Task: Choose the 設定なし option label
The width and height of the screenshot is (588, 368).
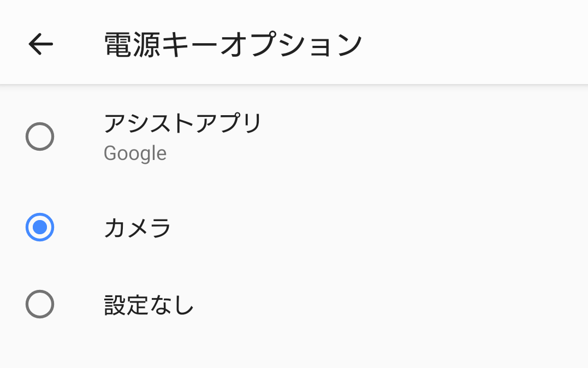Action: tap(149, 305)
